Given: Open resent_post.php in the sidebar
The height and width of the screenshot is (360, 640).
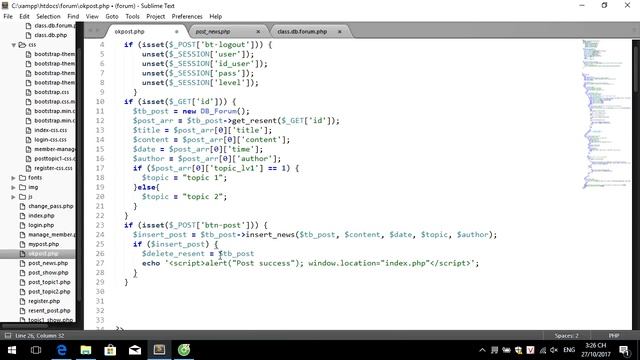Looking at the screenshot, I should click(49, 311).
